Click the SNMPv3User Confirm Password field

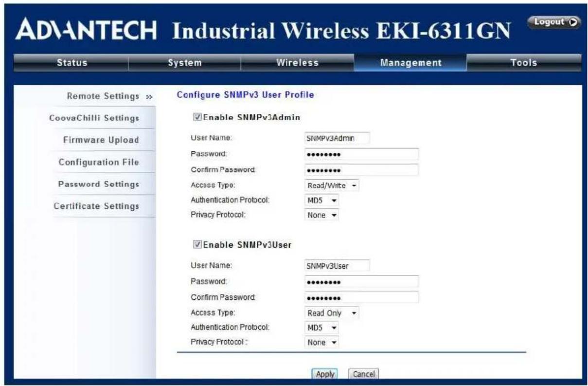361,297
